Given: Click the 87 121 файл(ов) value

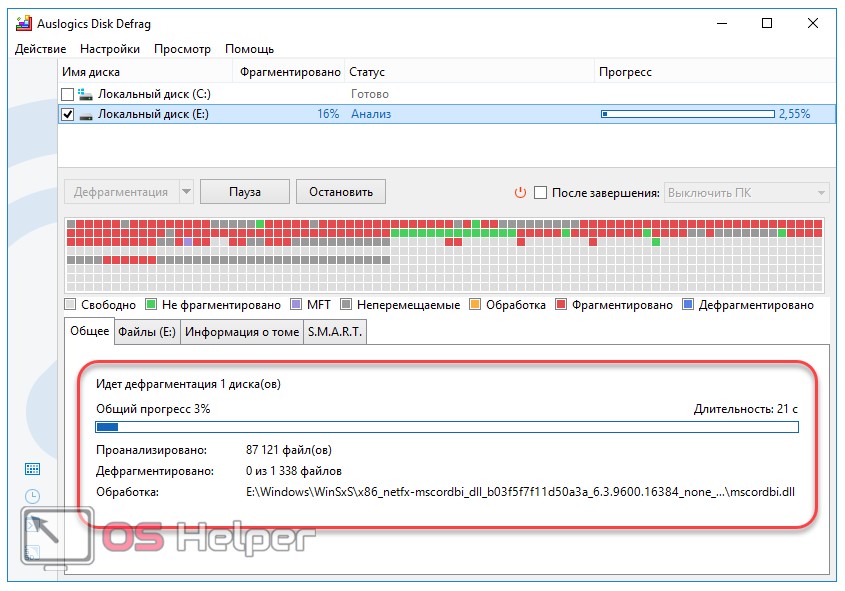Looking at the screenshot, I should click(x=289, y=450).
